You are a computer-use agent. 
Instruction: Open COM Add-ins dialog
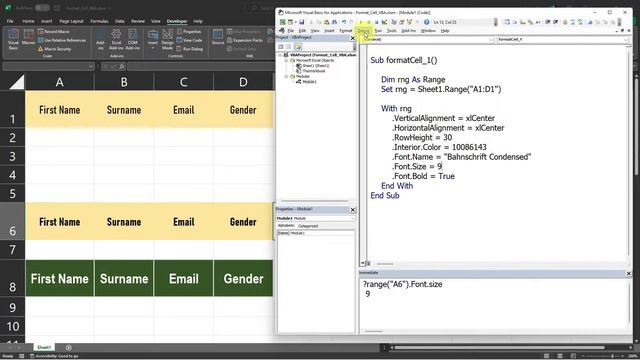pyautogui.click(x=133, y=40)
